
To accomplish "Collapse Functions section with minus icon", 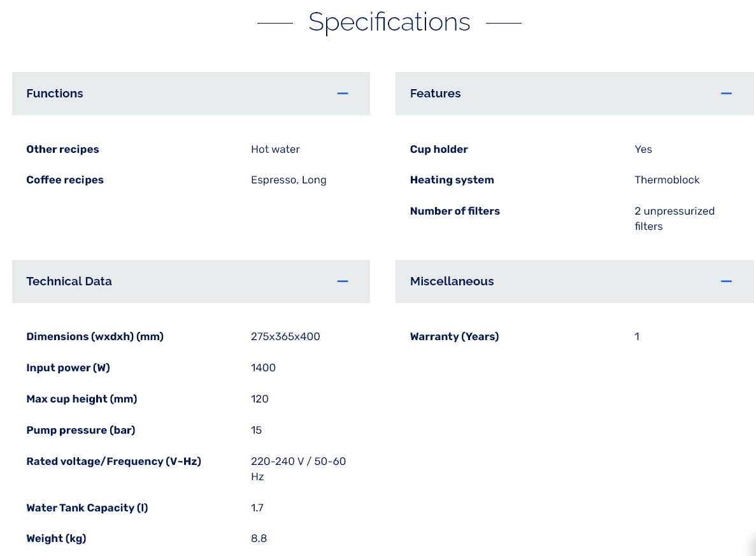I will (343, 94).
